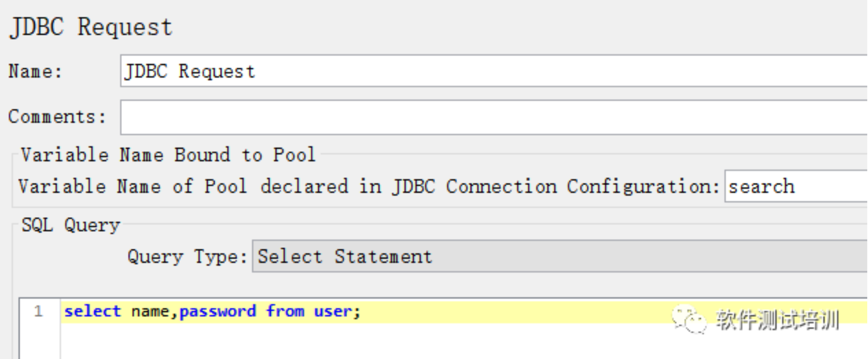This screenshot has height=359, width=868.
Task: Place cursor on name column in query
Action: point(150,311)
